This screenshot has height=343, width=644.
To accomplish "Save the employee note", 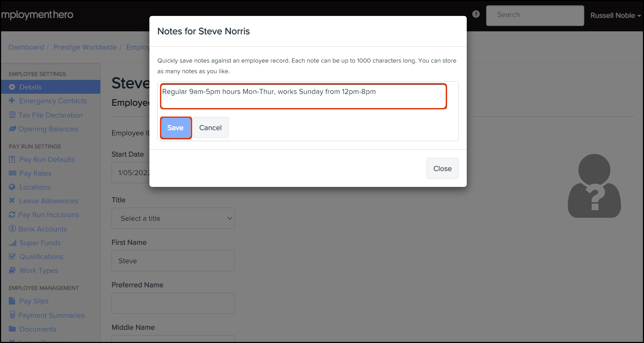I will pyautogui.click(x=175, y=128).
